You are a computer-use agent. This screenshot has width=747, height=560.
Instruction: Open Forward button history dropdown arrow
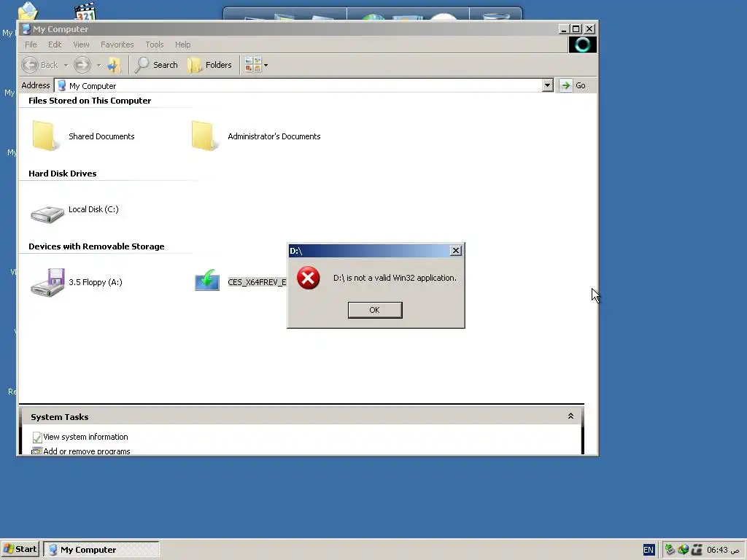point(98,65)
